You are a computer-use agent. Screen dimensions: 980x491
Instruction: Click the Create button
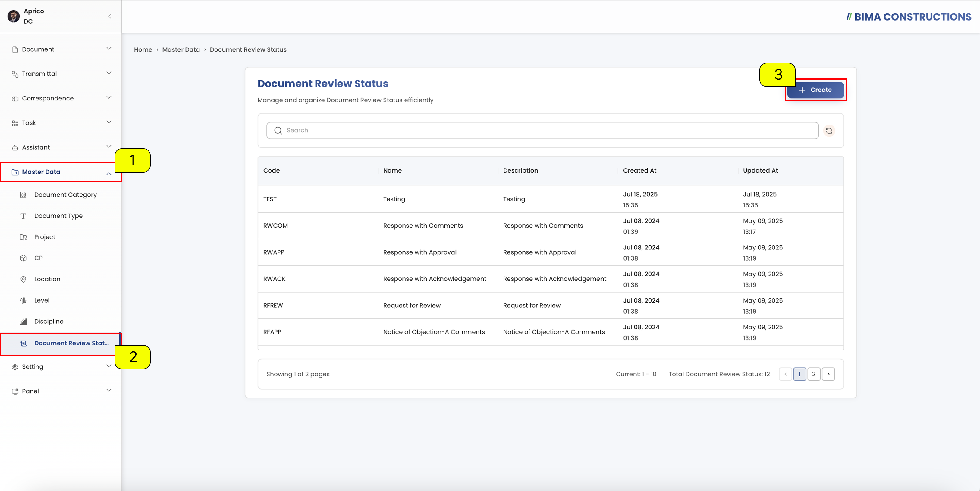(x=816, y=90)
